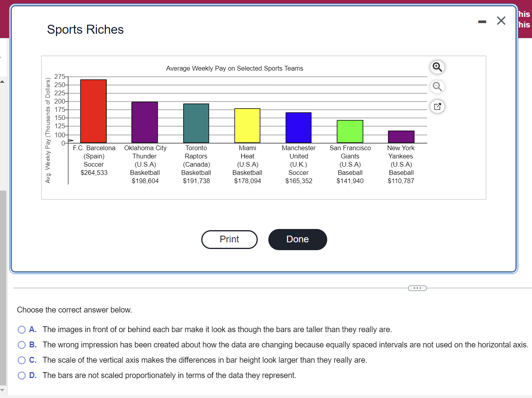
Task: Select answer option D about bar proportions
Action: click(x=22, y=376)
